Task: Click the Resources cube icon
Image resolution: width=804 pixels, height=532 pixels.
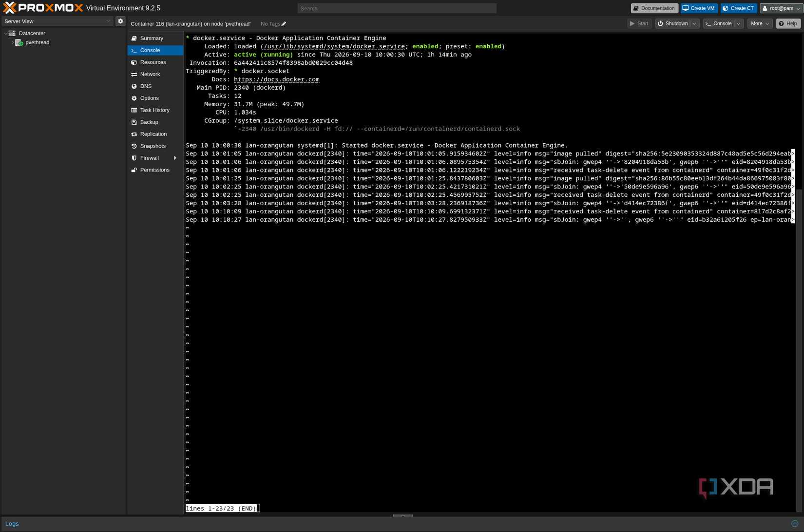Action: [134, 62]
